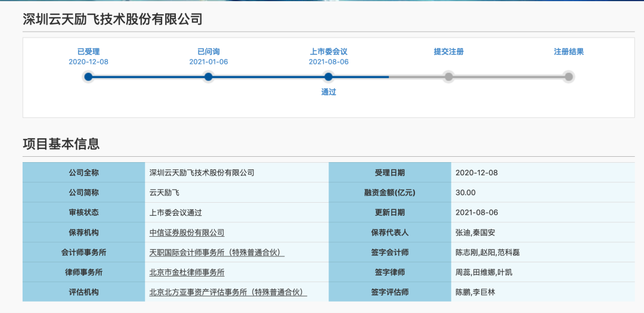Visit the 北京市金杜律师事务所 link
This screenshot has height=313, width=644.
pyautogui.click(x=187, y=272)
